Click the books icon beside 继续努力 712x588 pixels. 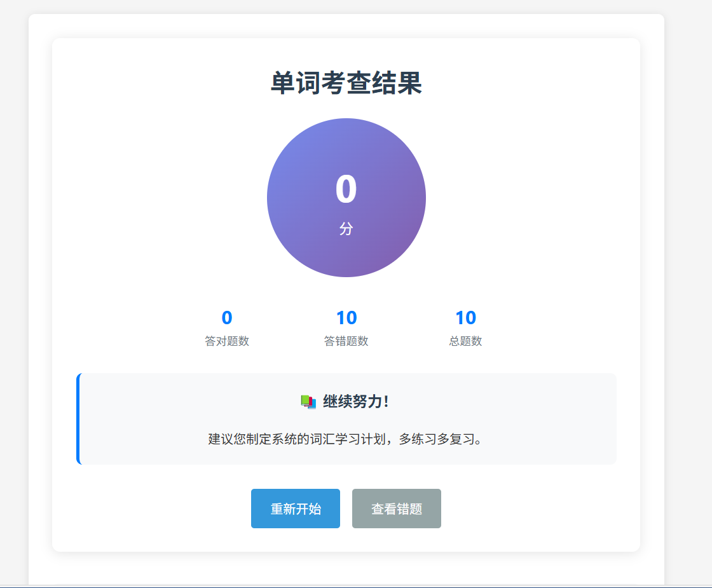(308, 402)
